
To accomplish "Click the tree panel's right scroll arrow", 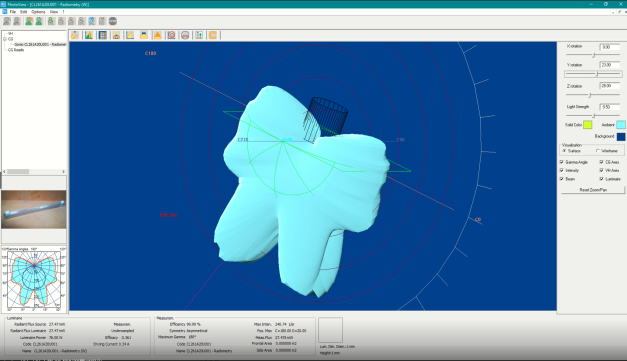I will coord(64,172).
